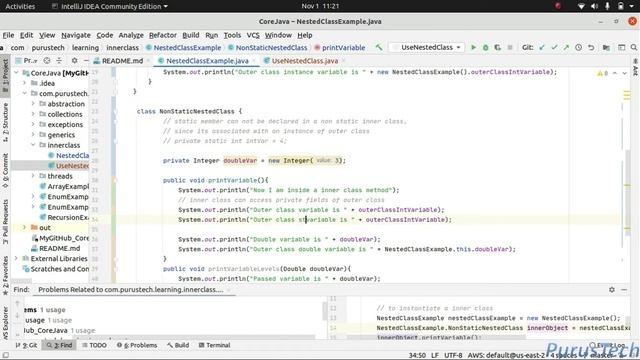Open the TODO tool window

coord(94,345)
